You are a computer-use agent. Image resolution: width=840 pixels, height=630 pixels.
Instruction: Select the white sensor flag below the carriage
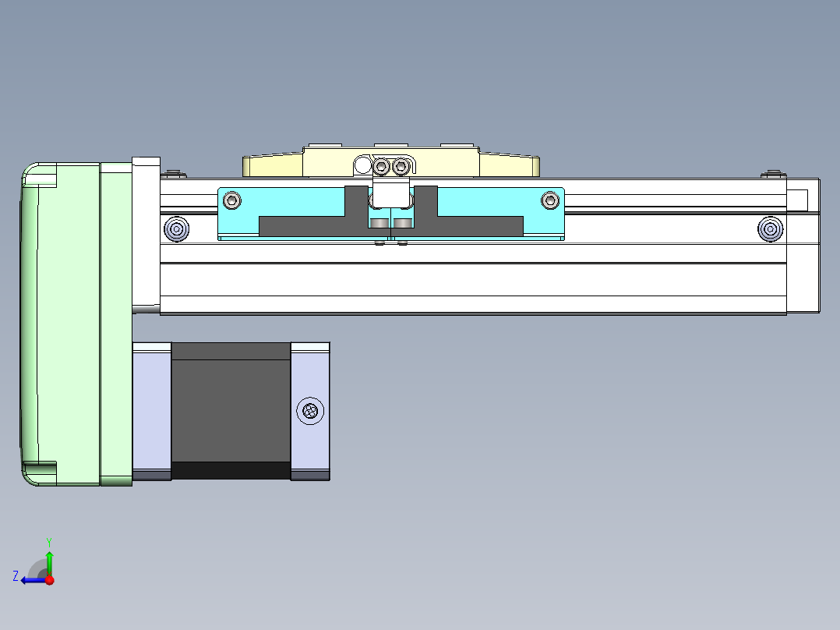point(391,194)
